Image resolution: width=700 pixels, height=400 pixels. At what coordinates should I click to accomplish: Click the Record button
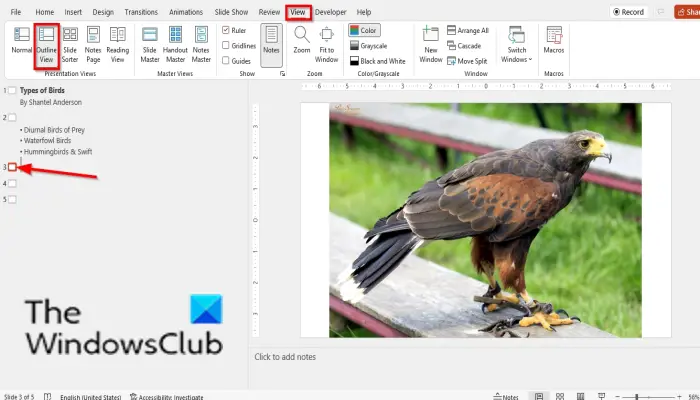coord(628,12)
